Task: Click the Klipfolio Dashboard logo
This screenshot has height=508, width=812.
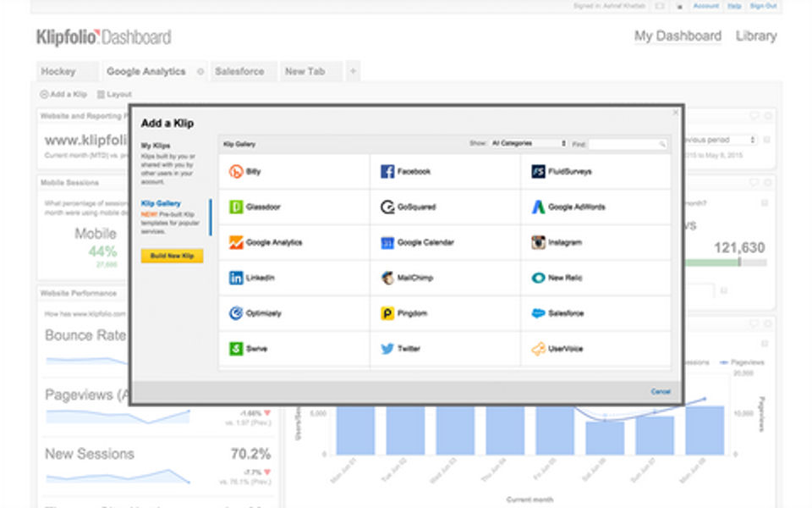Action: [x=103, y=37]
